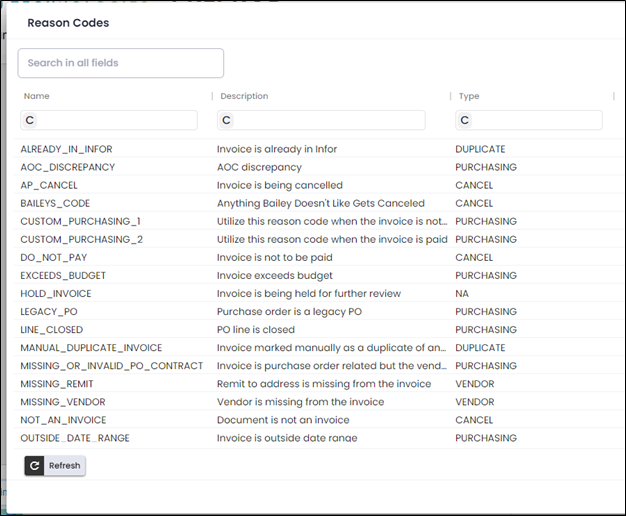Choose the EXCEEDS_BUDGET reason code
Screen dimensions: 626x516
pos(63,275)
